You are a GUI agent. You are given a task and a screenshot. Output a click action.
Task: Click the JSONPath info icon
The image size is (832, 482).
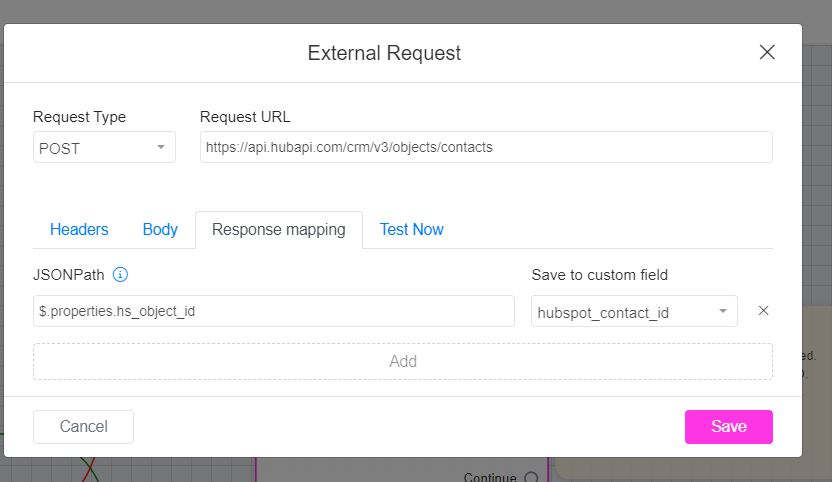[120, 274]
